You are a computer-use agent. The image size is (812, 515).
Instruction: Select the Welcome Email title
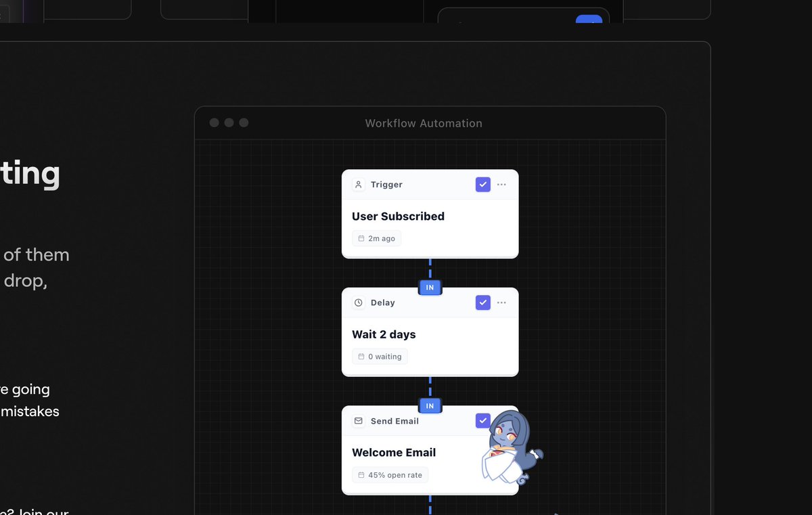pos(394,453)
